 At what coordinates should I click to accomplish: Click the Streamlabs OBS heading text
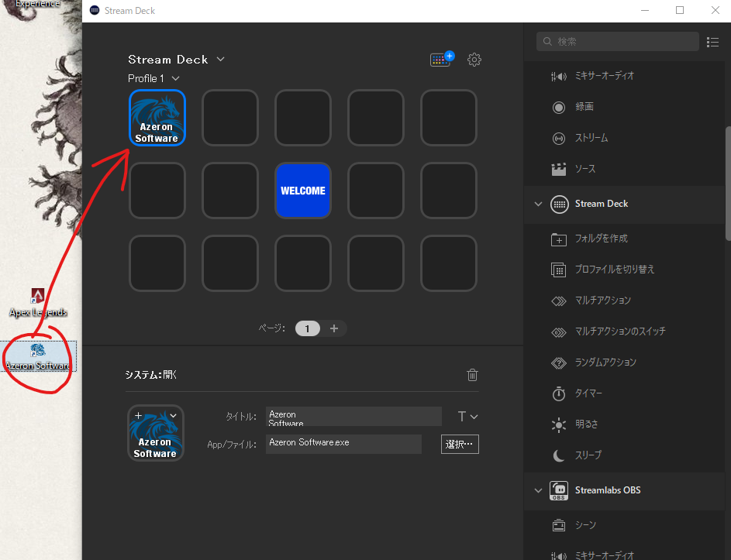tap(608, 490)
